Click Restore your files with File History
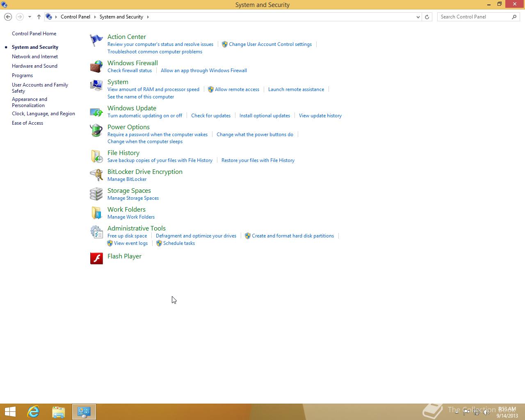This screenshot has width=525, height=420. (x=258, y=160)
